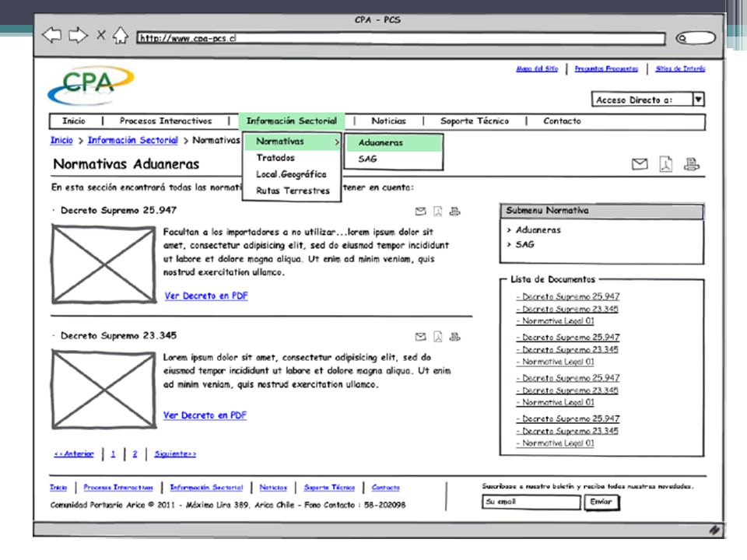Click SAG in the Submenu Normativa panel

(525, 244)
